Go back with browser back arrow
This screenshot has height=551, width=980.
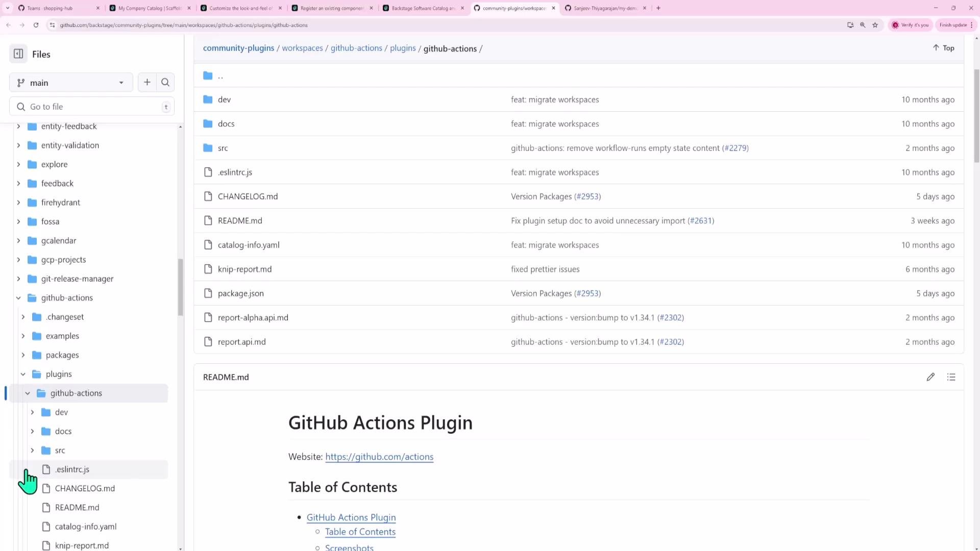[x=9, y=25]
